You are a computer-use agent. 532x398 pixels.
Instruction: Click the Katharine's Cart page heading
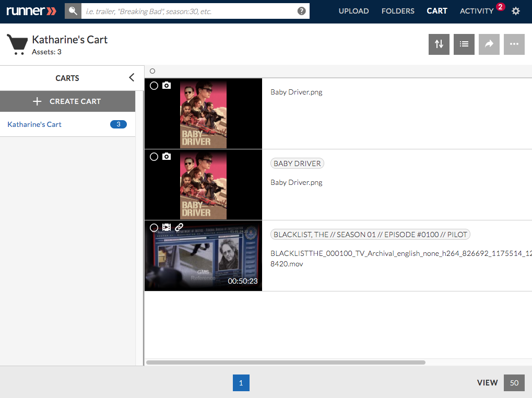[x=69, y=40]
